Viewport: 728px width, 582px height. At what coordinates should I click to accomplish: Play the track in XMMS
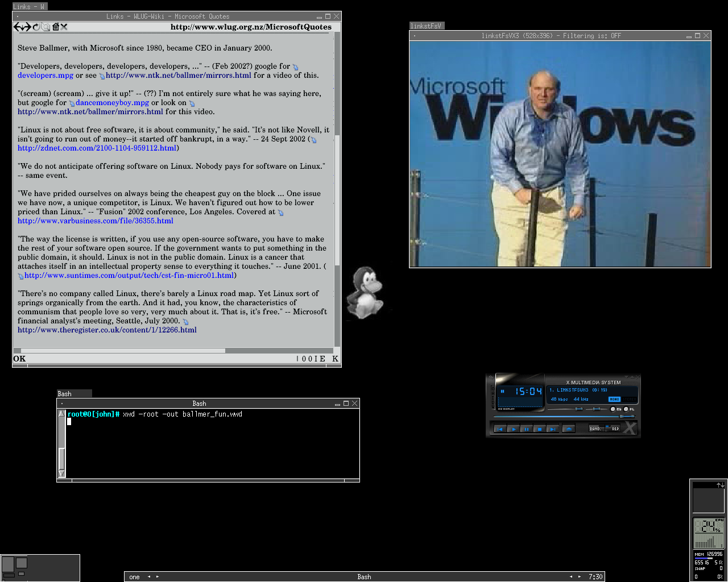[x=514, y=429]
